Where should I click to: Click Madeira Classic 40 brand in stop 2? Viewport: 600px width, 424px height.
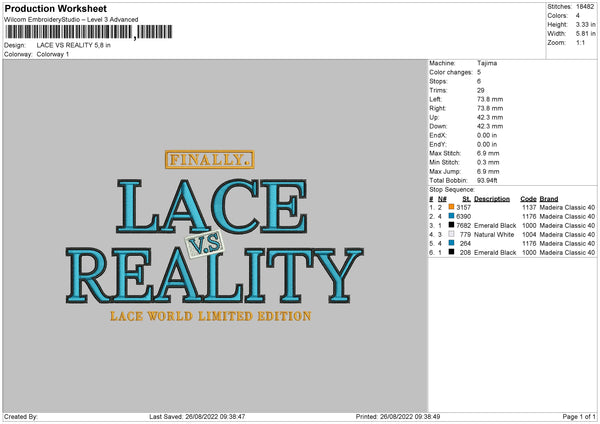567,217
